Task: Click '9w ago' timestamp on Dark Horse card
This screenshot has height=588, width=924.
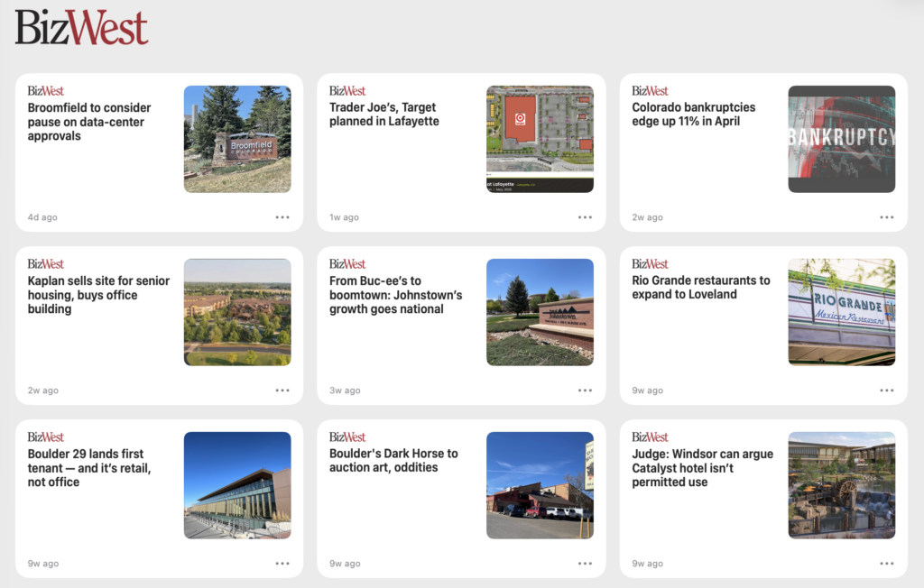Action: 345,564
